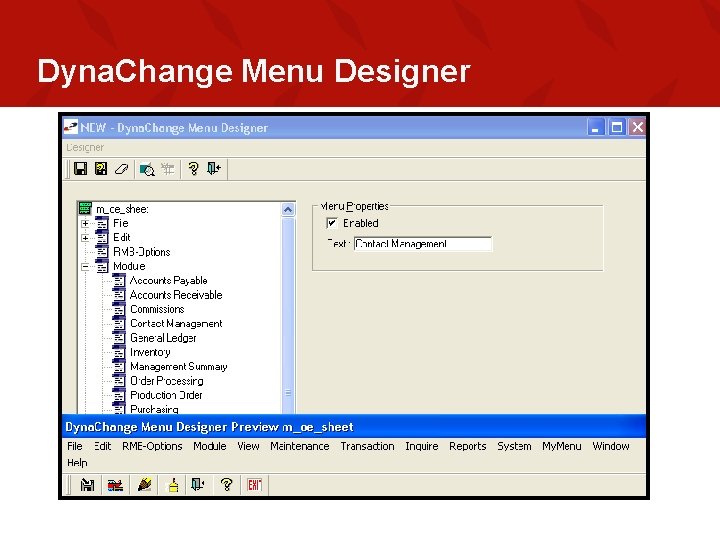Select General Ledger in the tree
This screenshot has width=720, height=540.
[163, 338]
